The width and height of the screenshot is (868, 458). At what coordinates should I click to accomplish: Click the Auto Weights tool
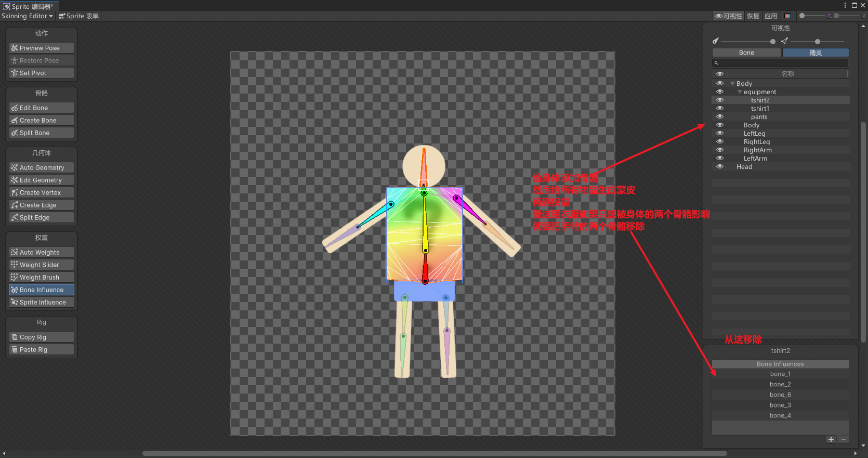click(42, 252)
